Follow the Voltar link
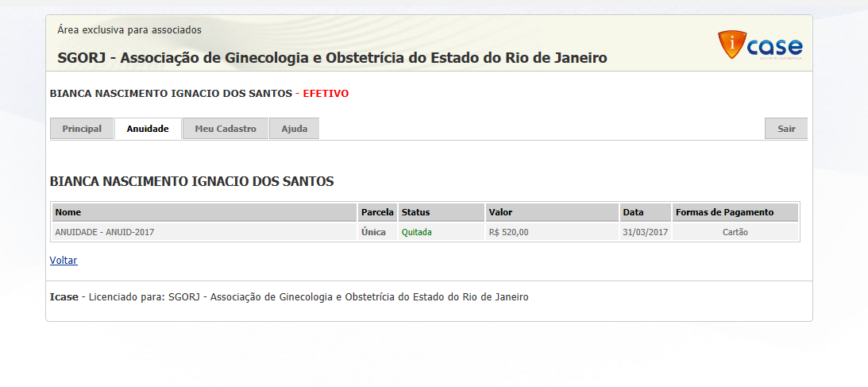The image size is (868, 387). [x=64, y=260]
